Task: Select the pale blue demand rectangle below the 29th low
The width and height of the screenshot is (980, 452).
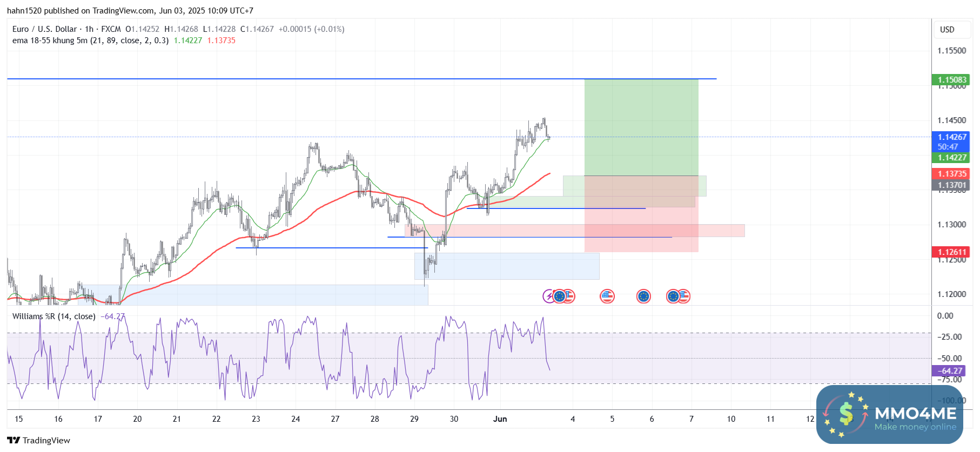Action: (507, 266)
